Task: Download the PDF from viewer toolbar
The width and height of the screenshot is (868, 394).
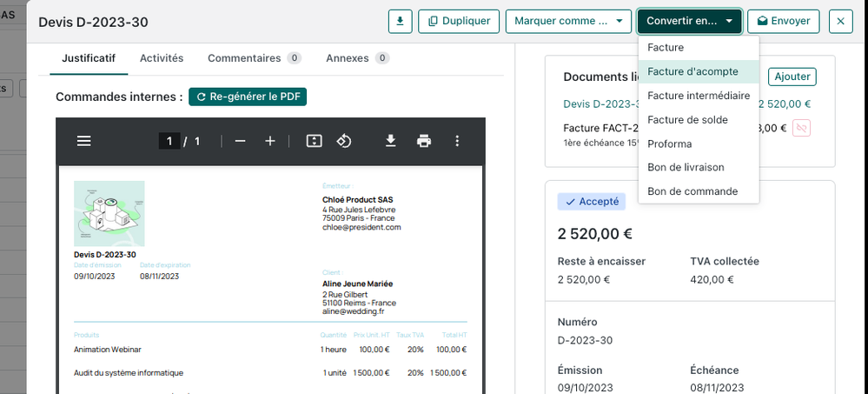Action: (x=391, y=141)
